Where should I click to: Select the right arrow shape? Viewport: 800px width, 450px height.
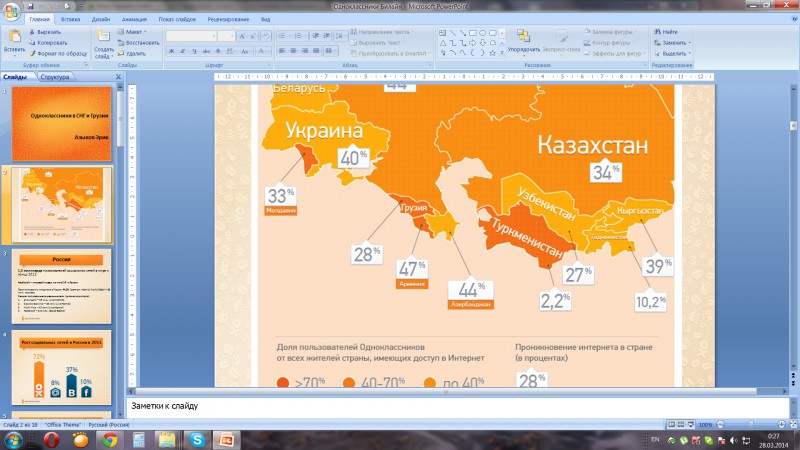pyautogui.click(x=473, y=43)
